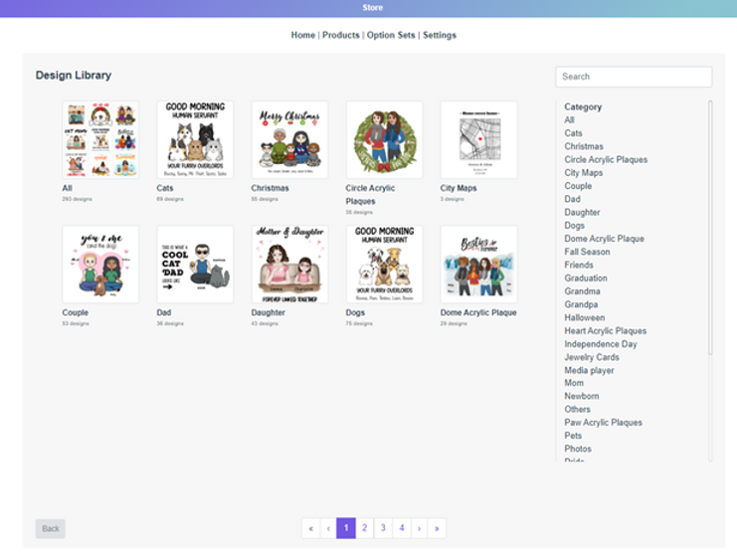Select page 4 in pagination

pos(402,528)
